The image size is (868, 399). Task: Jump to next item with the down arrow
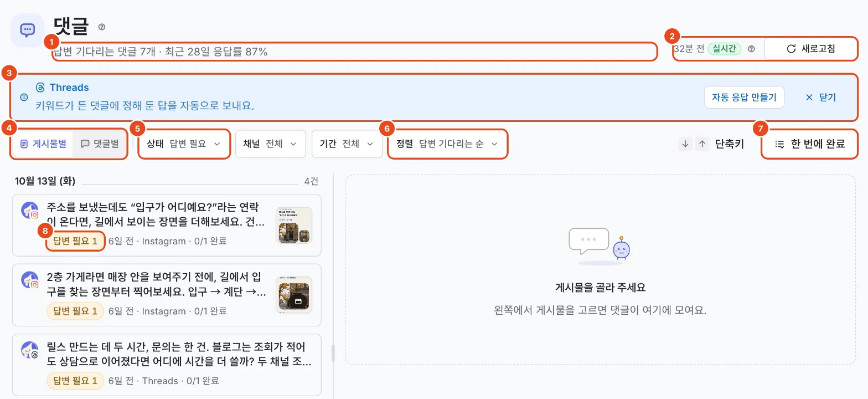[x=685, y=144]
